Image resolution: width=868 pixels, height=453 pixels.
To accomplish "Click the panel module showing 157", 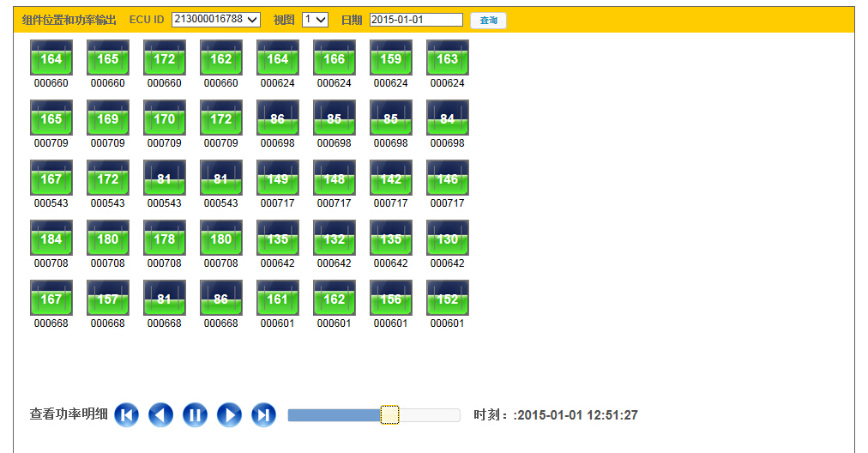I will pos(108,299).
